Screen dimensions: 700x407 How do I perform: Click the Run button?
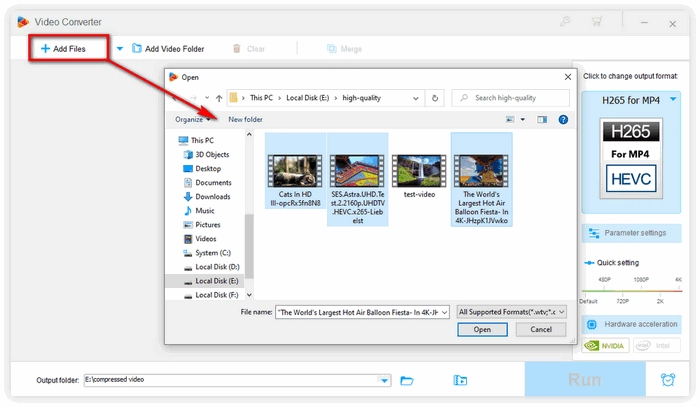click(585, 379)
